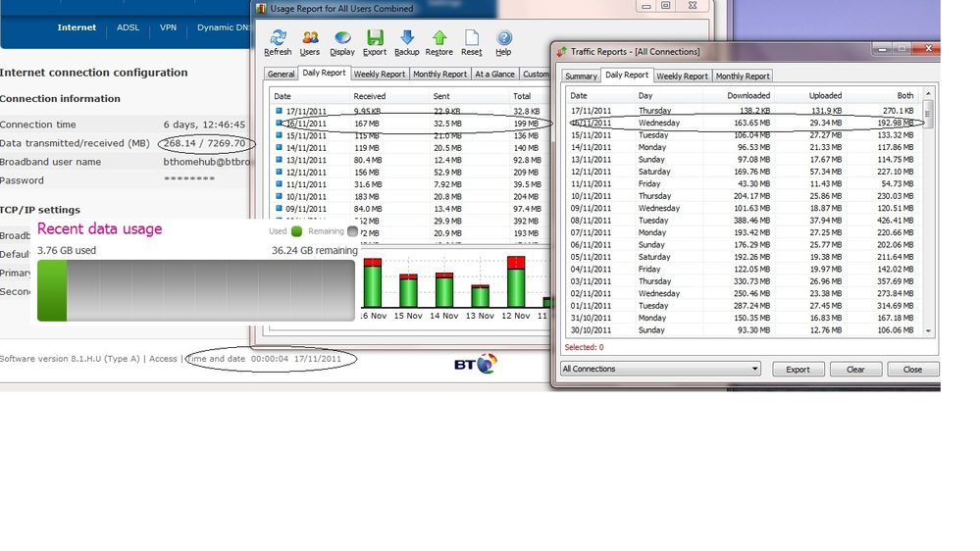Click the Display toolbar icon
This screenshot has width=980, height=551.
point(342,38)
